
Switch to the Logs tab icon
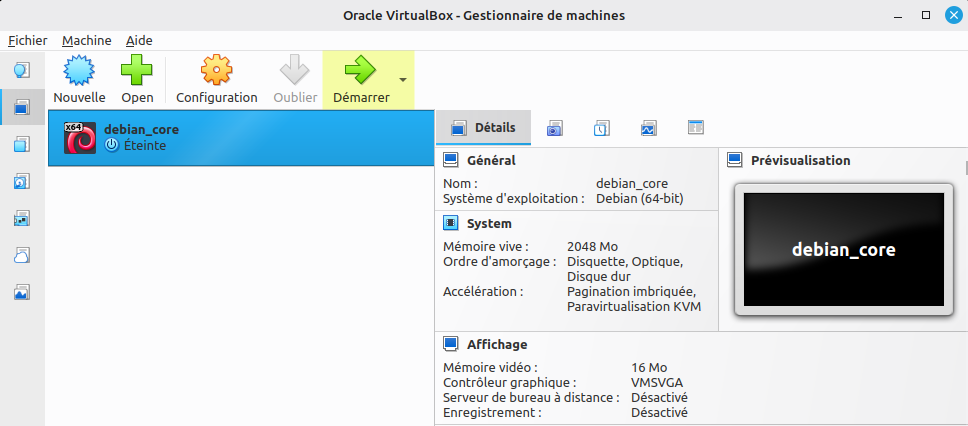pyautogui.click(x=601, y=128)
